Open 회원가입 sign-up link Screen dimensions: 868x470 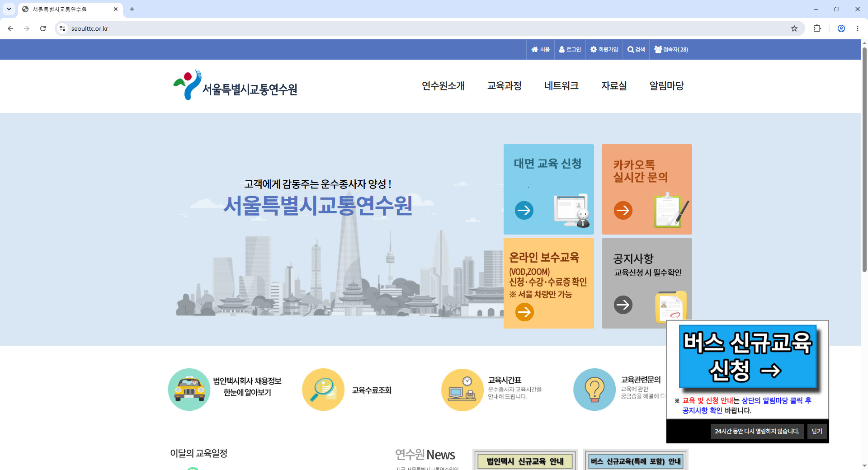[x=604, y=49]
